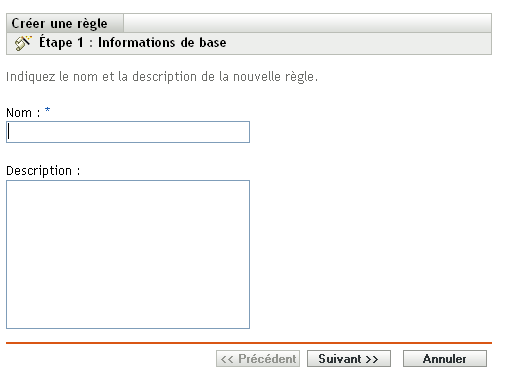Click the Étape 1 : Informations de base heading
The height and width of the screenshot is (374, 513).
[x=133, y=43]
